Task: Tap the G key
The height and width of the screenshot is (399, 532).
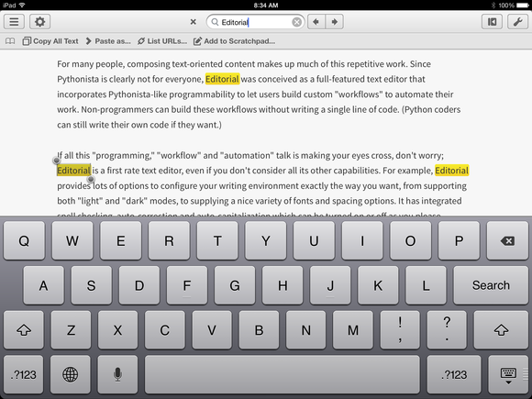Action: click(x=235, y=285)
